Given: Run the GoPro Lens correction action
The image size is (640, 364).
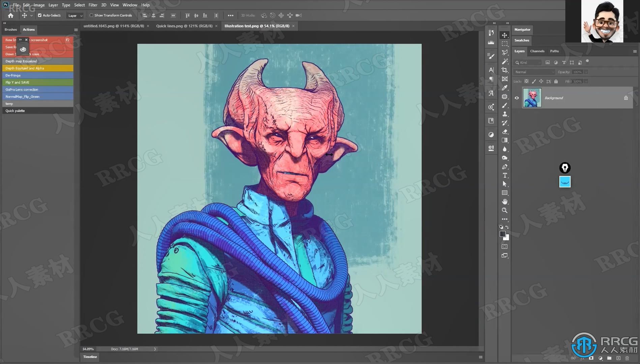Looking at the screenshot, I should point(38,90).
